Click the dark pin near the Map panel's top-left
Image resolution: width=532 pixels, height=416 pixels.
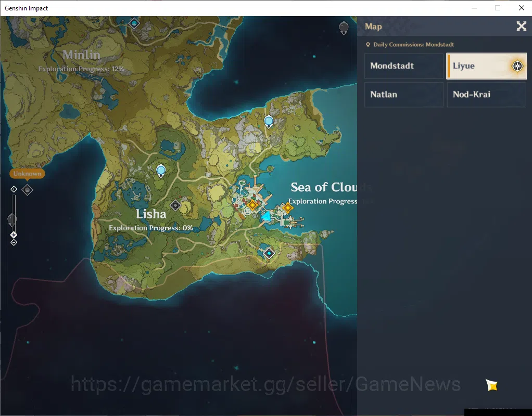344,28
